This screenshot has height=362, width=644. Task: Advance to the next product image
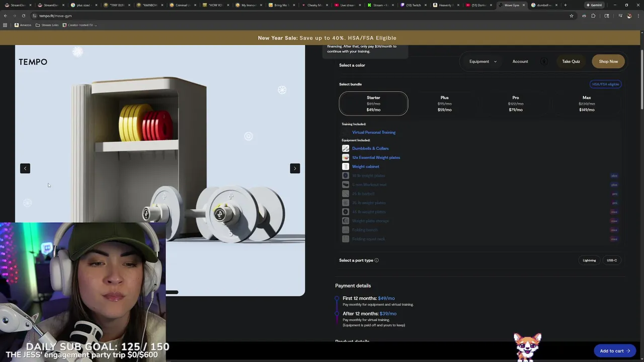point(295,168)
